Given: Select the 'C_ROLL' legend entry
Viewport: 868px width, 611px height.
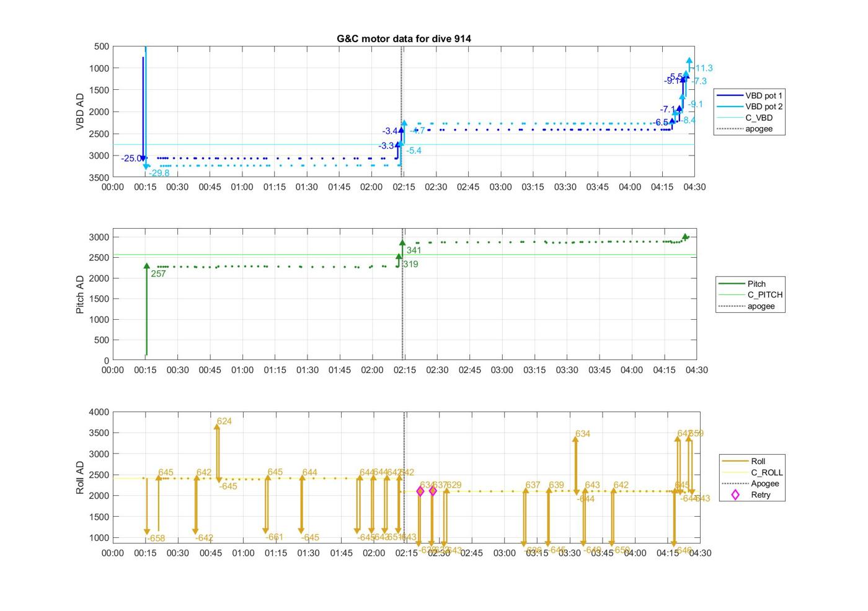Looking at the screenshot, I should coord(753,472).
